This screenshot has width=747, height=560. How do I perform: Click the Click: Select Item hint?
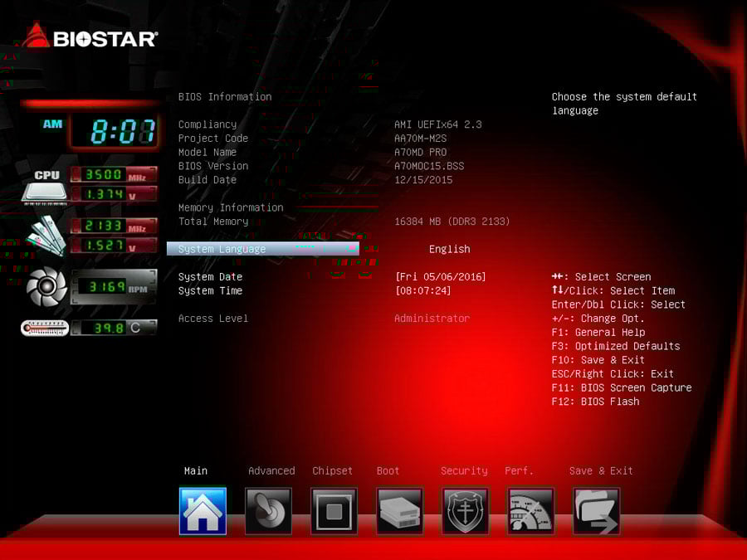click(613, 290)
